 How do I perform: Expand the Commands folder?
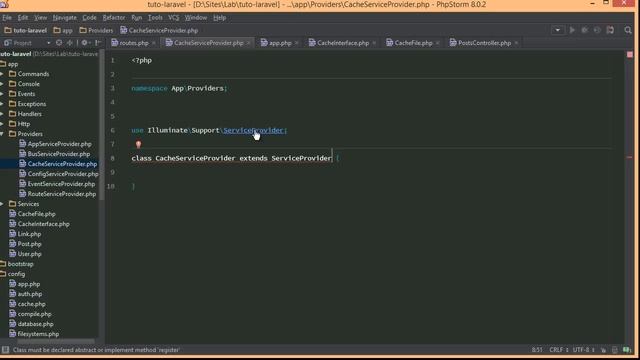coord(2,74)
